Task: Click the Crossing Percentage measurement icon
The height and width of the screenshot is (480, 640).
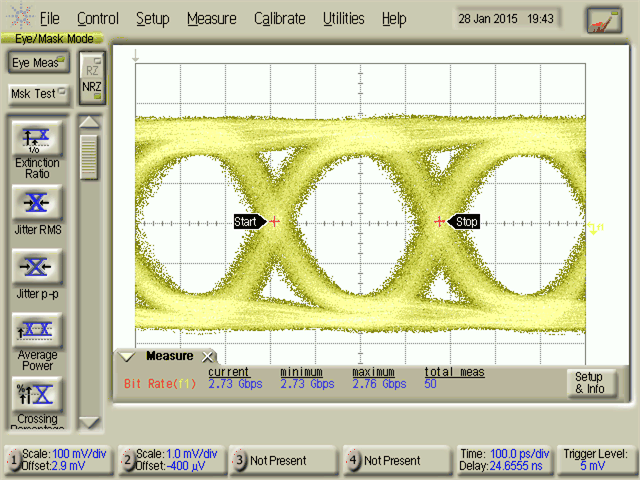Action: click(37, 392)
